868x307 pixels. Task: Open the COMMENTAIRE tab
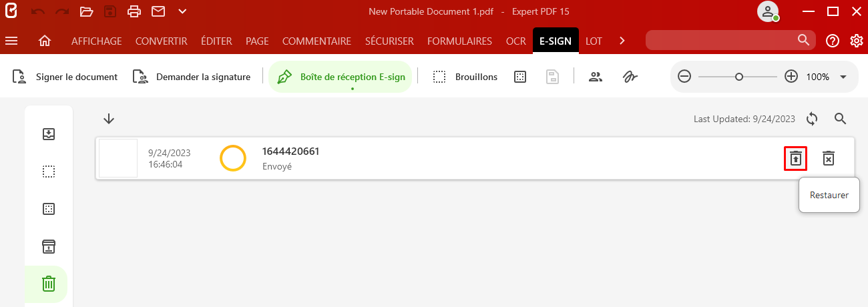coord(316,41)
